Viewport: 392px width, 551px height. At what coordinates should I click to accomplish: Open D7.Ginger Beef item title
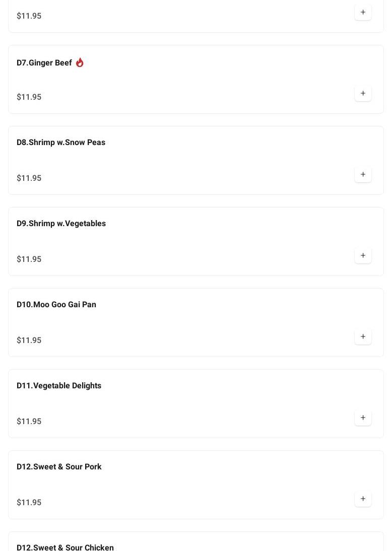(x=44, y=63)
